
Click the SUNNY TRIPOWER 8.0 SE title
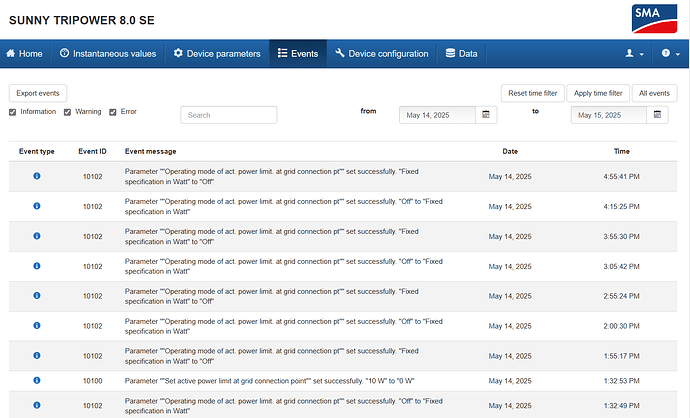pyautogui.click(x=82, y=20)
